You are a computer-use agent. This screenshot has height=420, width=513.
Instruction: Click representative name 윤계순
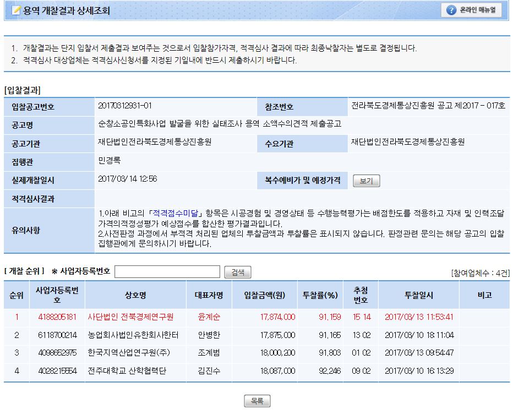click(209, 317)
